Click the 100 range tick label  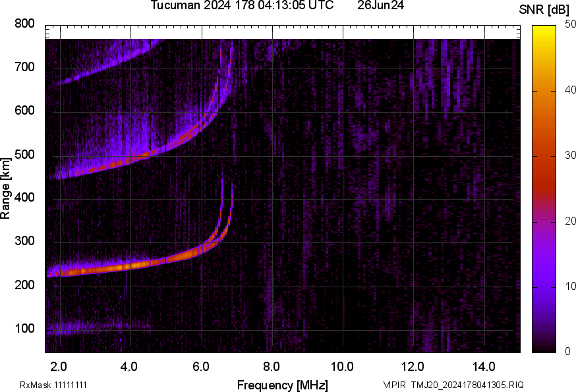pos(24,328)
